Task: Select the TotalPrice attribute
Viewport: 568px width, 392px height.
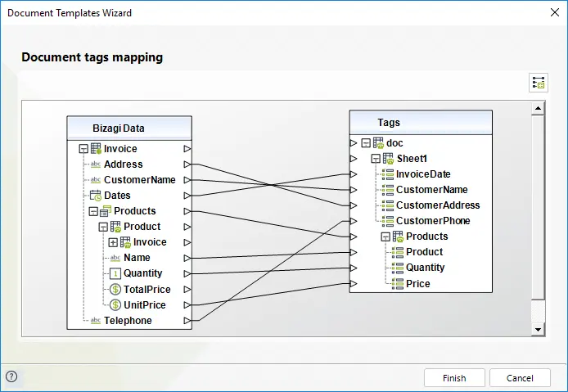Action: coord(147,290)
